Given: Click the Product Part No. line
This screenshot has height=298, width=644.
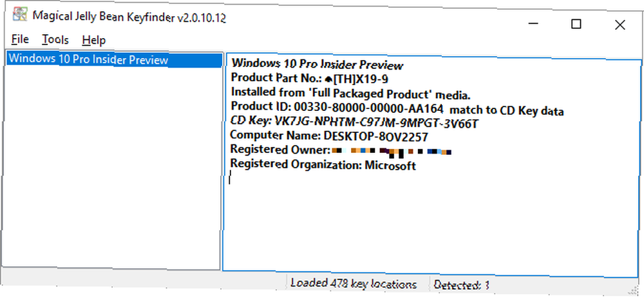Looking at the screenshot, I should [309, 77].
